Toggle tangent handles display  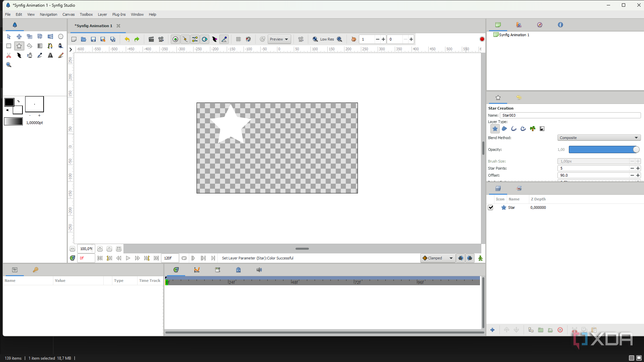[195, 39]
